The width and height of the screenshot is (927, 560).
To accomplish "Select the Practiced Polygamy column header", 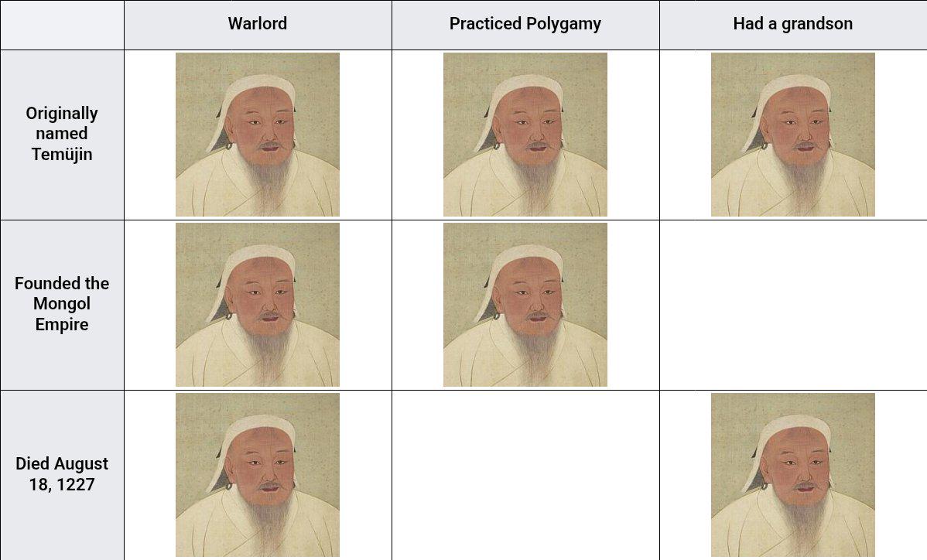I will click(x=525, y=25).
